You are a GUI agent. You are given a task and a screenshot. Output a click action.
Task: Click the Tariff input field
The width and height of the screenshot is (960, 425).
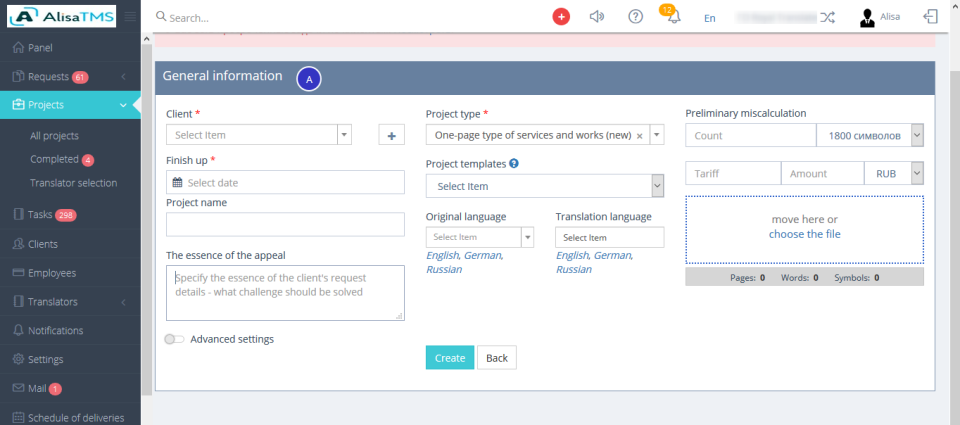point(733,173)
